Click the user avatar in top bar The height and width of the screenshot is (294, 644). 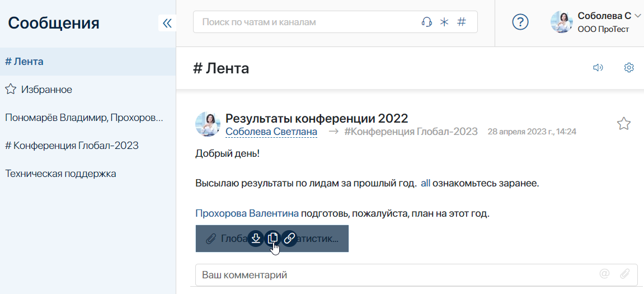coord(561,22)
